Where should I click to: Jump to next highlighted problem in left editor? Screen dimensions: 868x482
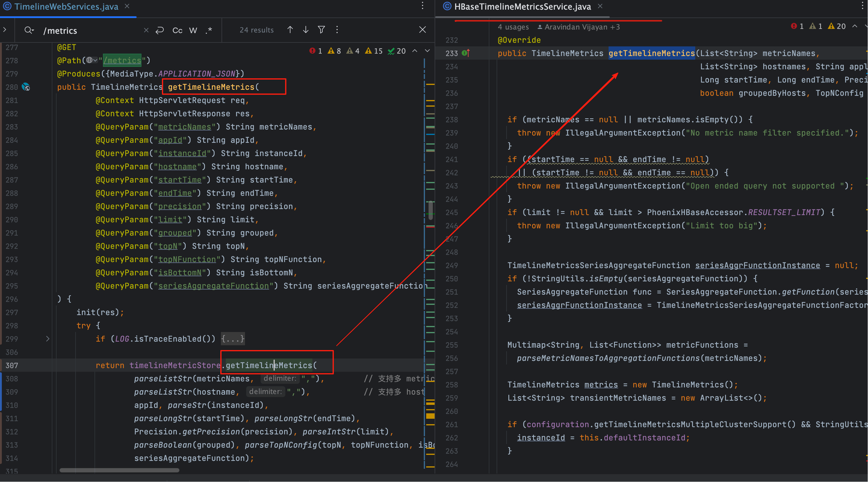427,51
